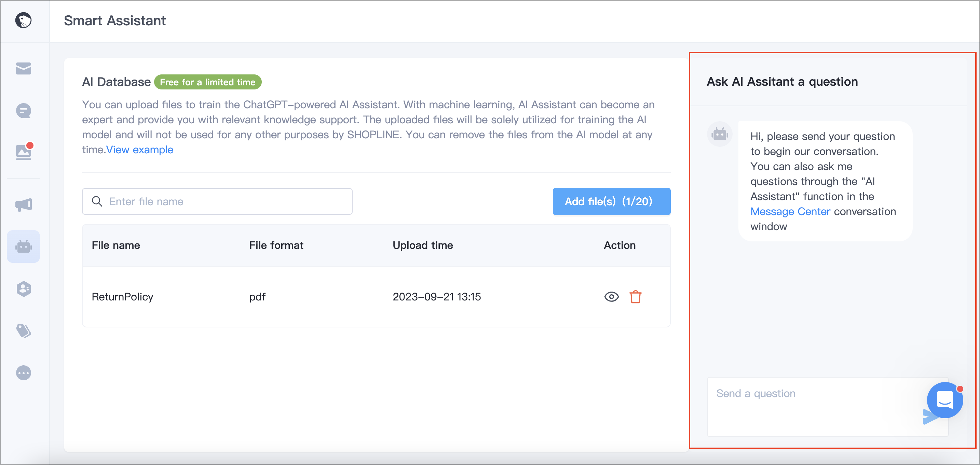Preview ReturnPolicy file with eye icon
The image size is (980, 465).
[x=611, y=297]
